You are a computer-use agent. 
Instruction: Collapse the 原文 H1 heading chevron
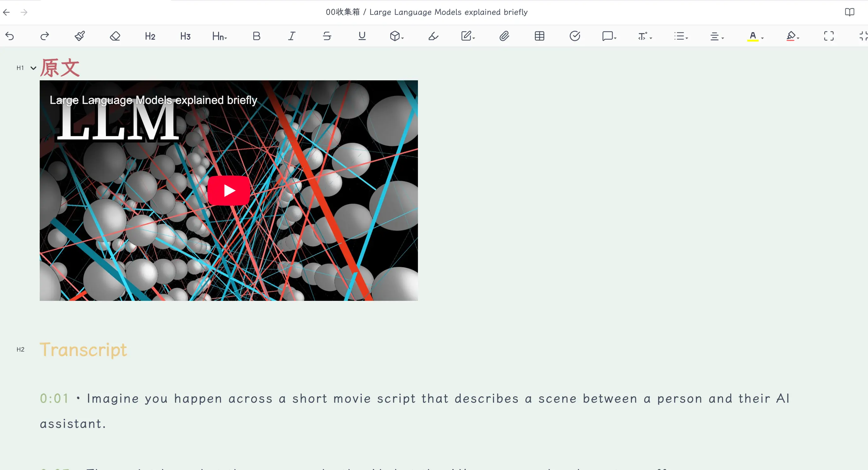point(33,68)
